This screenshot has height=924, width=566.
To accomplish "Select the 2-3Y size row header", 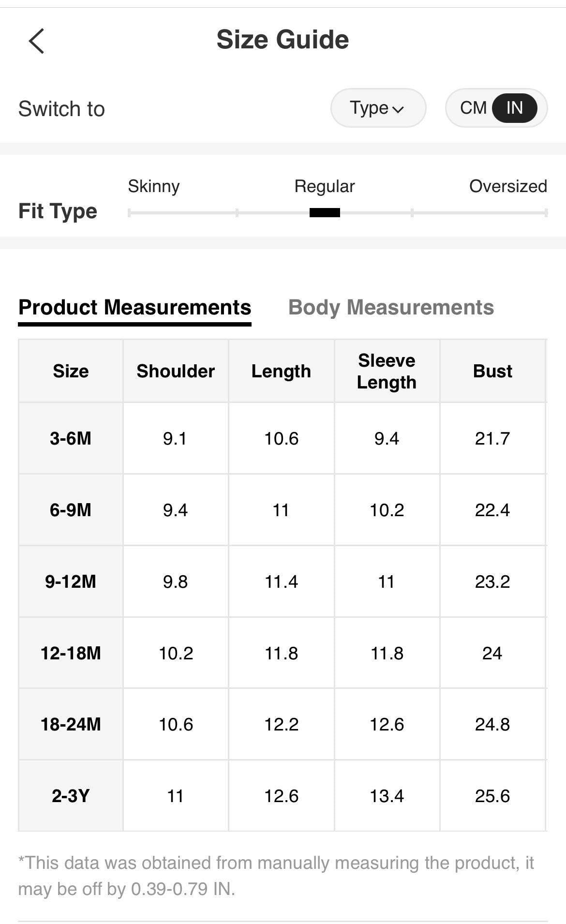I will [x=71, y=796].
